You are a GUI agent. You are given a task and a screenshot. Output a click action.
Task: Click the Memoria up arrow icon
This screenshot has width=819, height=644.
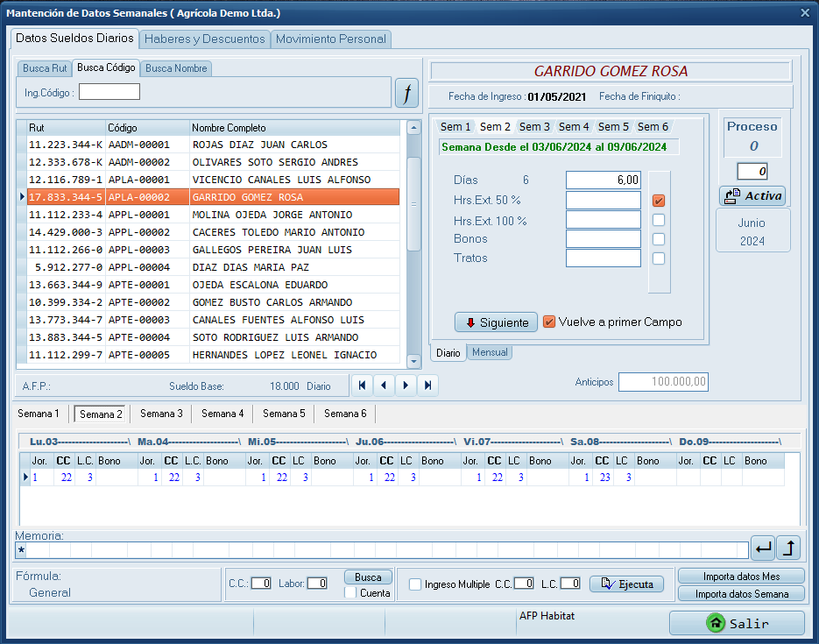pos(788,548)
